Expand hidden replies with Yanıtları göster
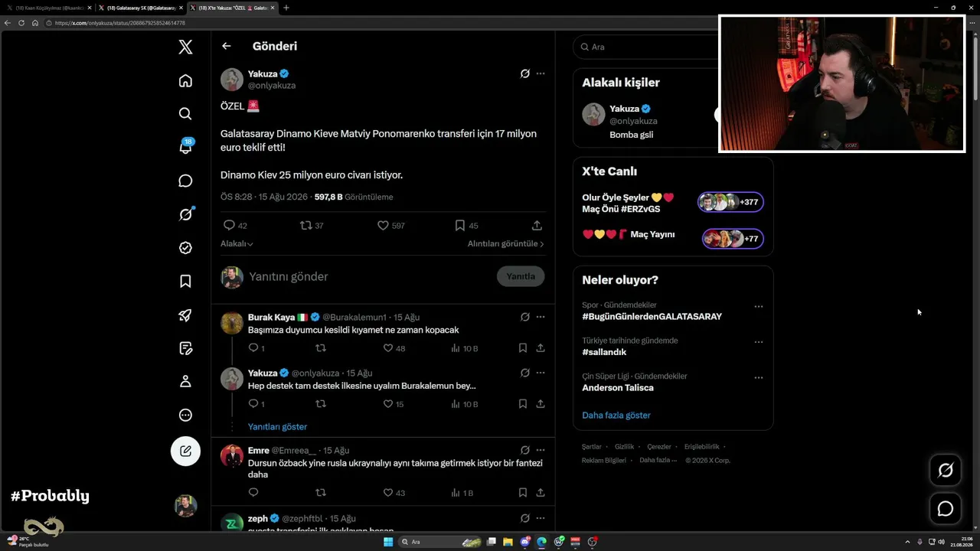 pos(277,426)
